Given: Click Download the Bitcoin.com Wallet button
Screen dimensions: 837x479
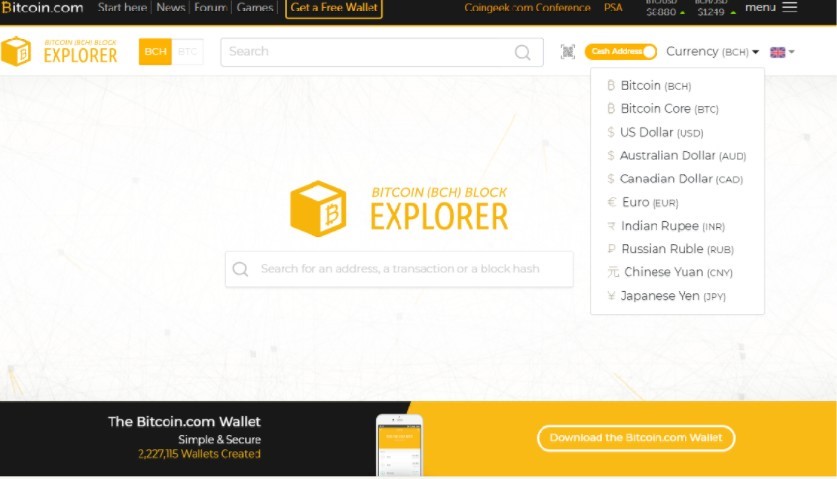Looking at the screenshot, I should (x=636, y=438).
